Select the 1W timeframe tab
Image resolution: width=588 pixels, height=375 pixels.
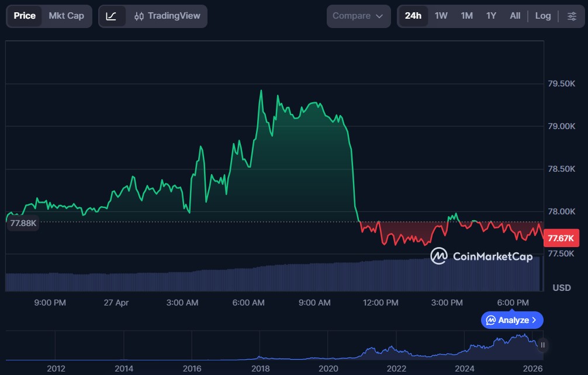click(x=441, y=16)
